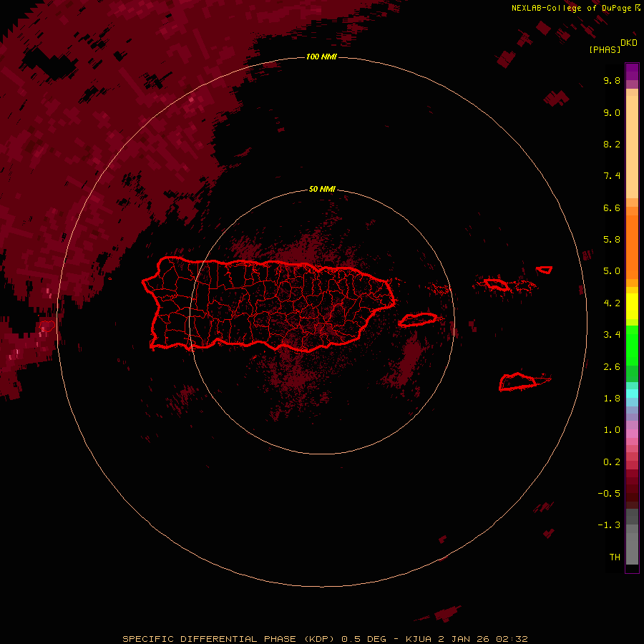Screen dimensions: 644x644
Task: Select the -1.3 legend value
Action: tap(609, 525)
